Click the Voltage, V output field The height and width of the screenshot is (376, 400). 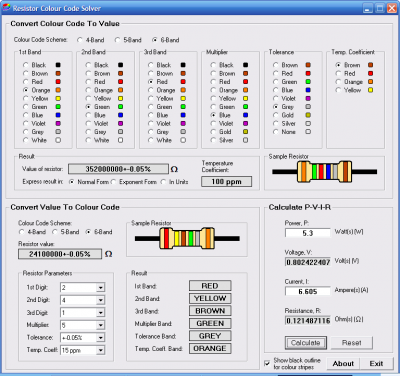pos(308,262)
